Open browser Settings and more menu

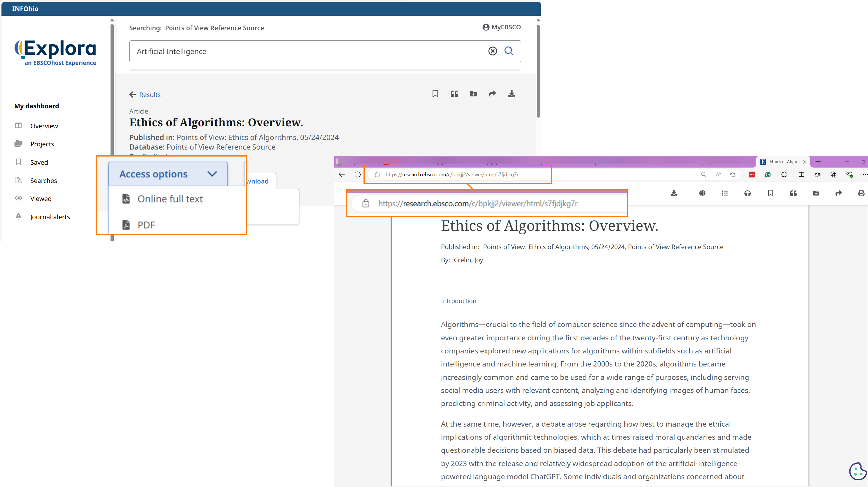tap(865, 174)
